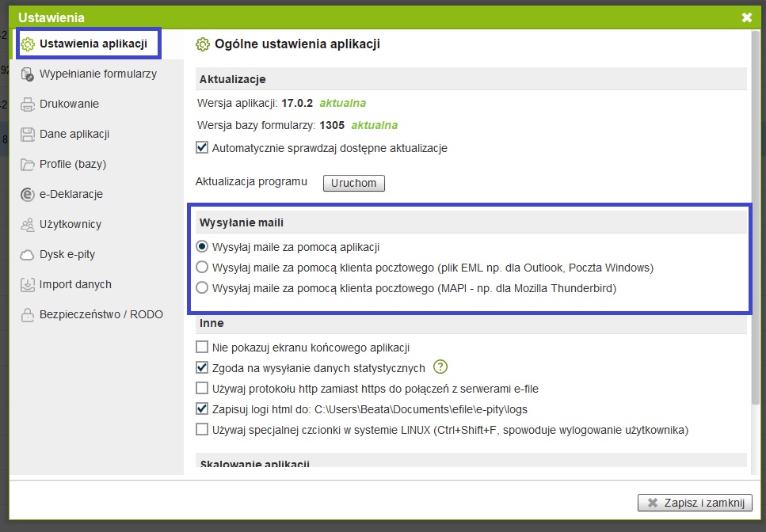Enable 'Nie pokazuj ekranu końcowego aplikacji'
Screen dimensions: 766x532
pyautogui.click(x=202, y=348)
